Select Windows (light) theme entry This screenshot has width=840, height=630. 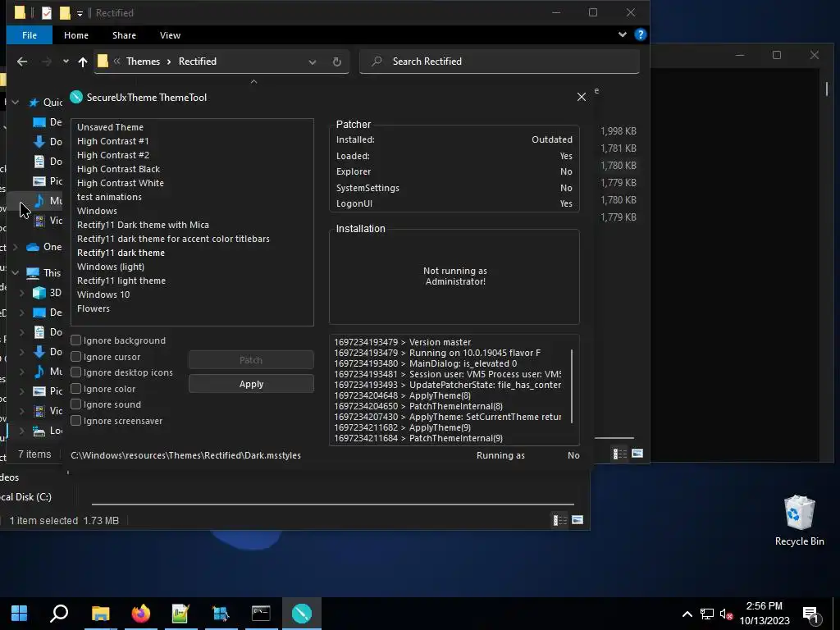click(x=111, y=267)
